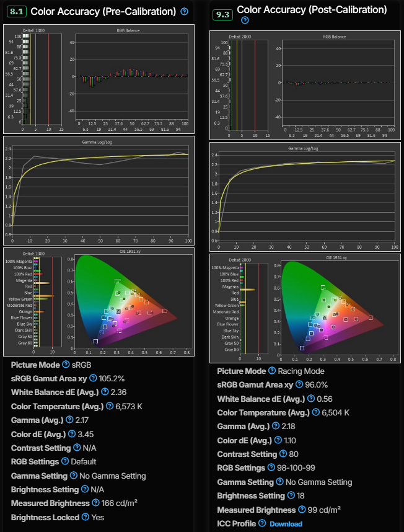Open help for Color Temperature 6,504 K
This screenshot has height=532, width=404.
(x=316, y=412)
